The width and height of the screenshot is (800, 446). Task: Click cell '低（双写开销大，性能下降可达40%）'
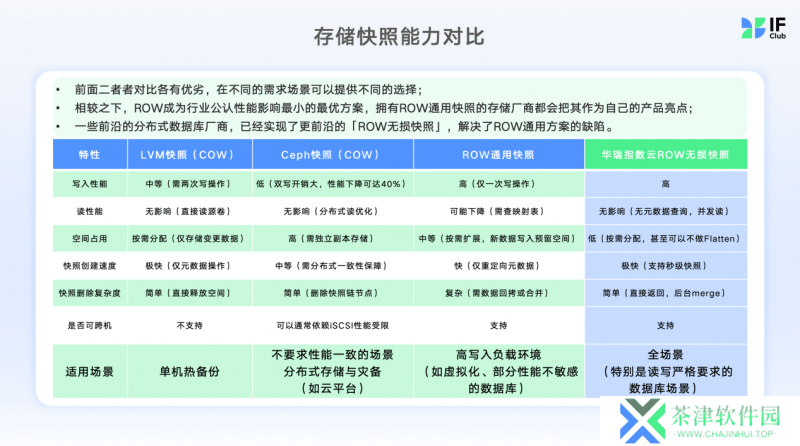(x=333, y=184)
